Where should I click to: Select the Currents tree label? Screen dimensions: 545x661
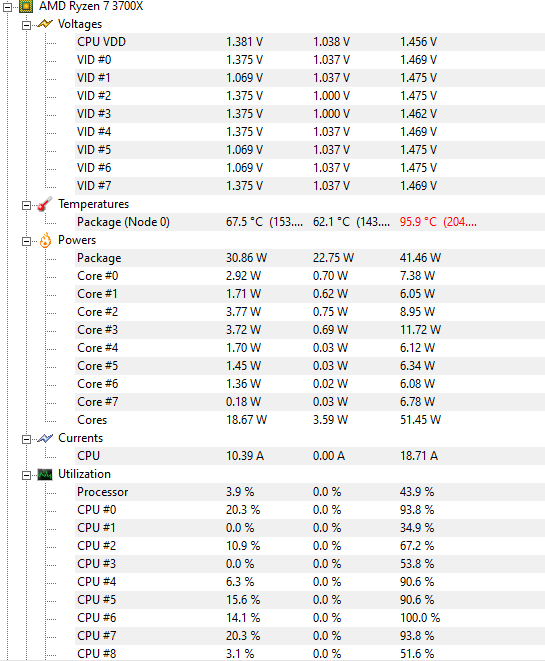(81, 438)
